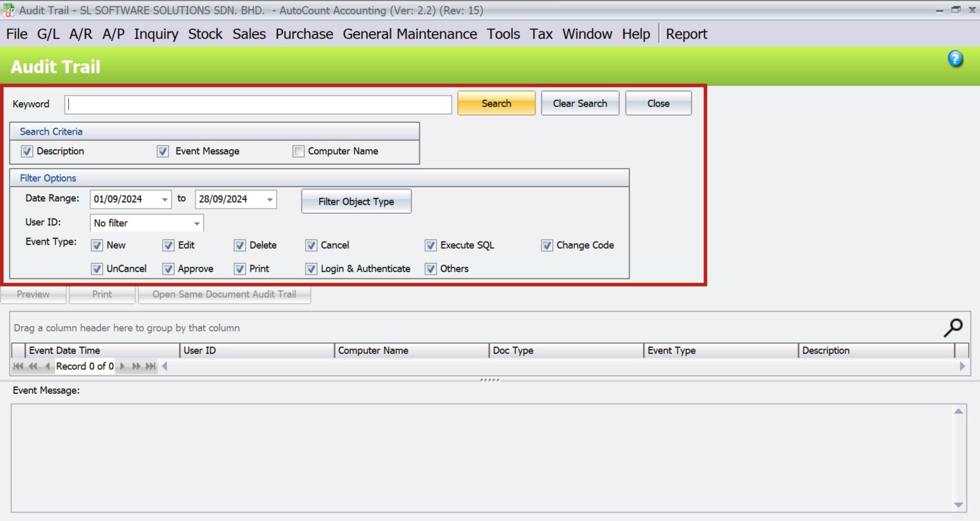Click the last record navigation arrow
The height and width of the screenshot is (521, 980).
(151, 366)
